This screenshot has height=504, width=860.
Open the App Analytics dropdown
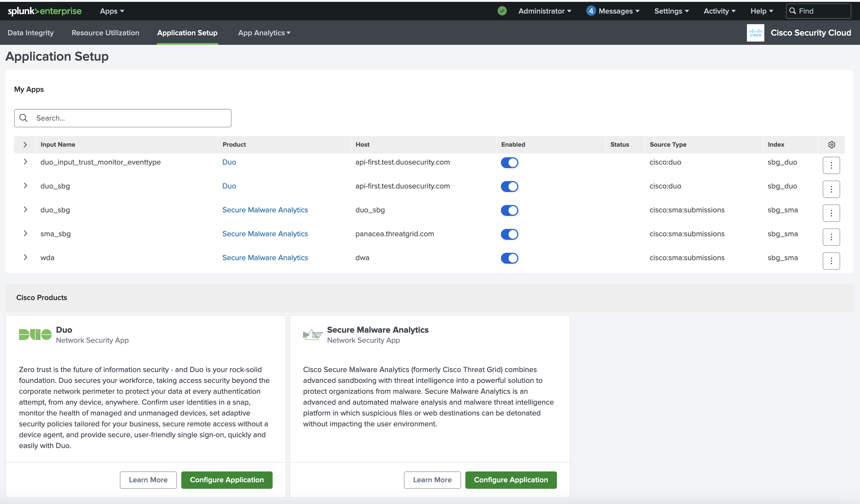(x=264, y=33)
